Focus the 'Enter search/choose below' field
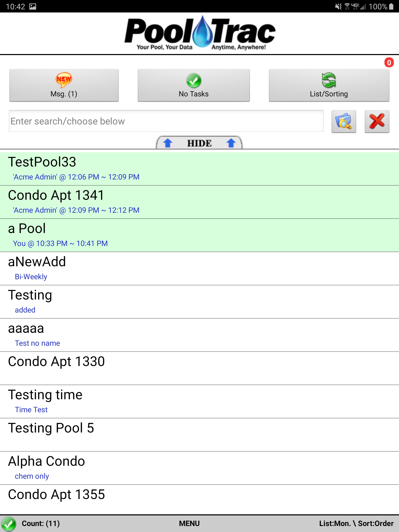The image size is (399, 532). coord(166,121)
